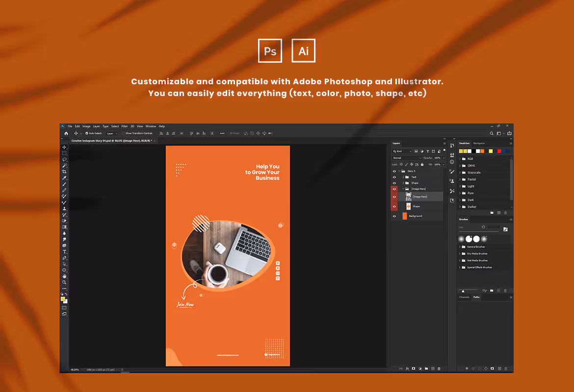The image size is (574, 392).
Task: Hide the Text group layer
Action: click(394, 177)
